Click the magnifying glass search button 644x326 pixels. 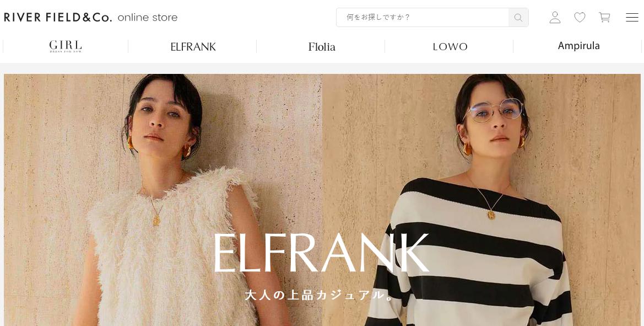518,17
